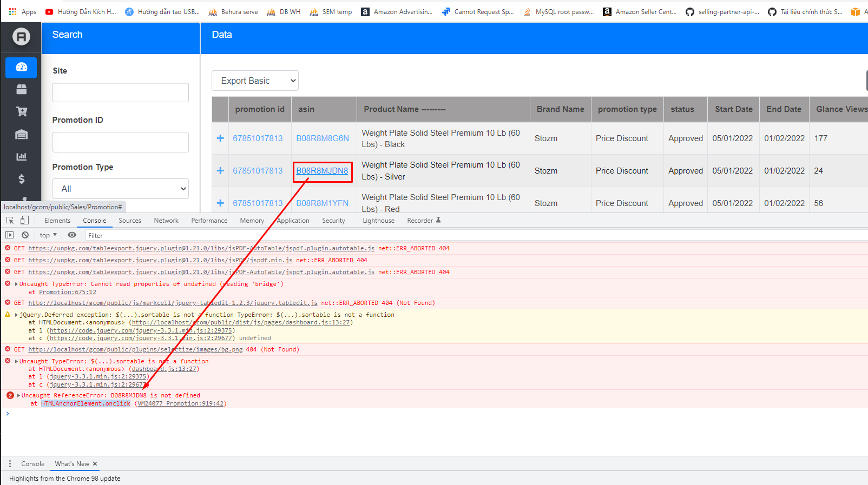This screenshot has width=868, height=485.
Task: Open the SEM temp bookmark
Action: pyautogui.click(x=331, y=11)
